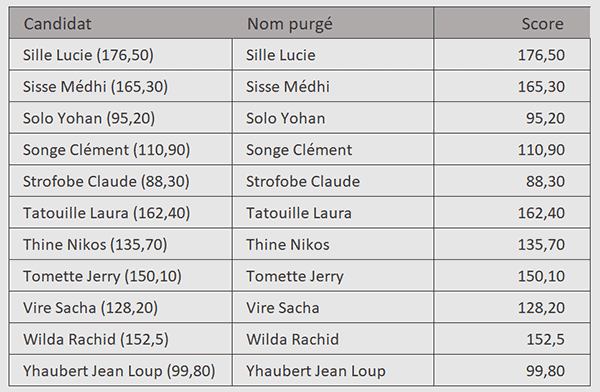600x392 pixels.
Task: Click score cell 152,5
Action: [512, 339]
